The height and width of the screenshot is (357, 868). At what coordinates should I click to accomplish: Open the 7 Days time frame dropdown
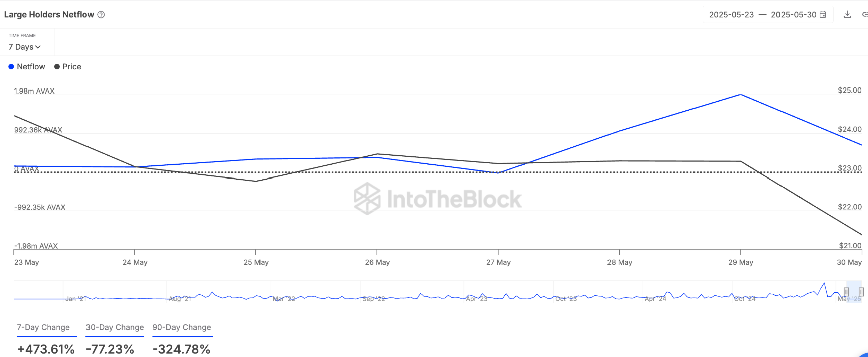(x=24, y=47)
